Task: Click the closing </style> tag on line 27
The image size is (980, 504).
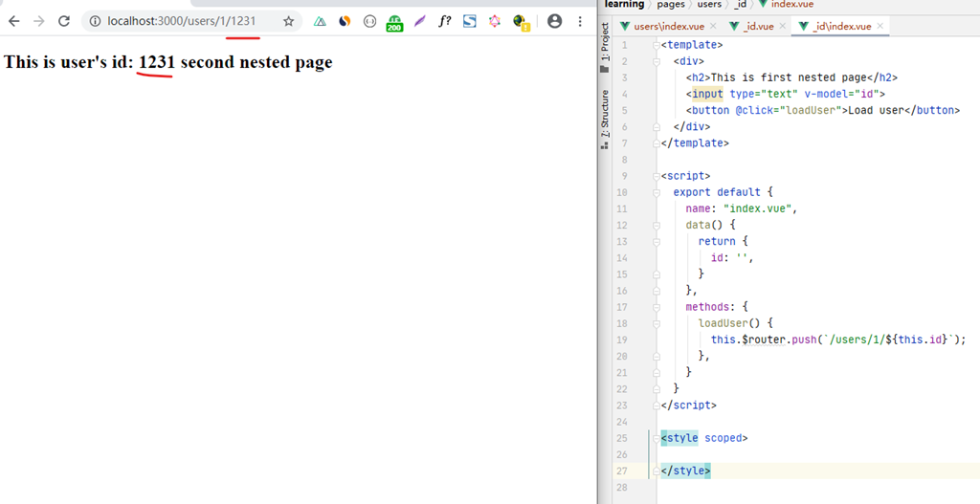Action: click(x=685, y=471)
